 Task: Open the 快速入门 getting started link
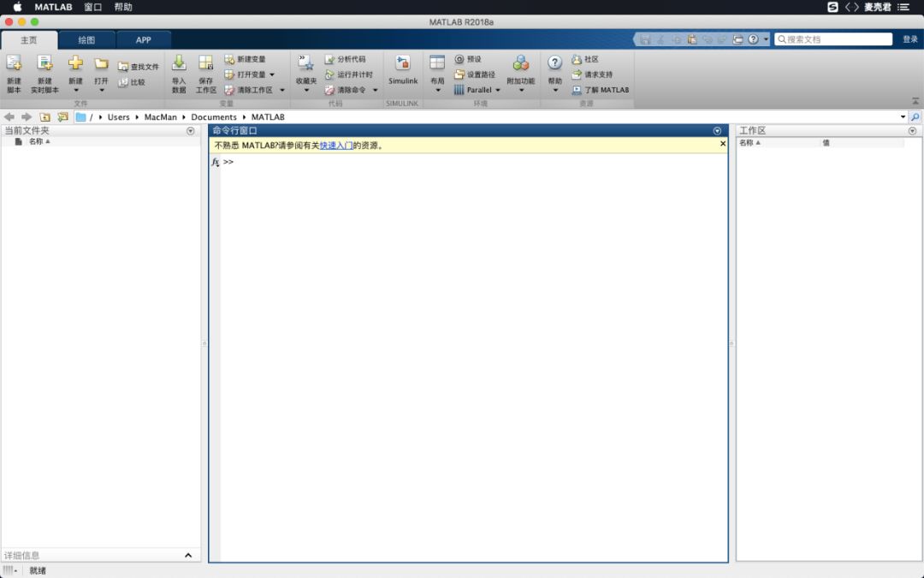pyautogui.click(x=336, y=145)
